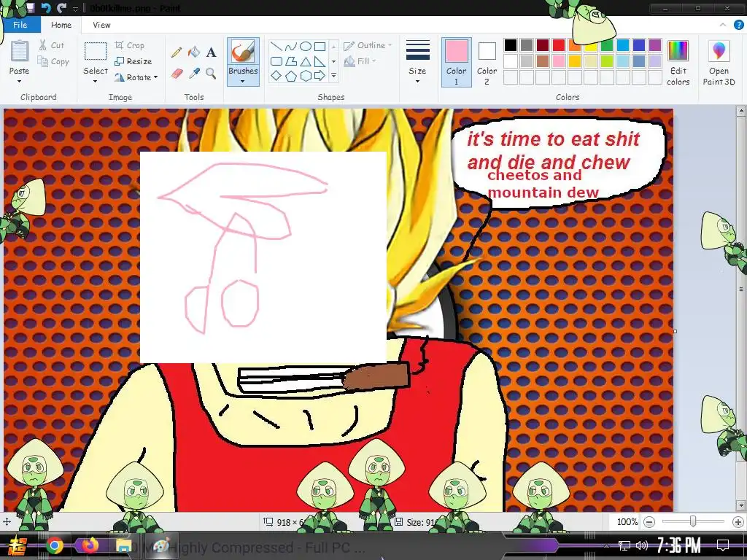Select the Line shape

point(276,47)
